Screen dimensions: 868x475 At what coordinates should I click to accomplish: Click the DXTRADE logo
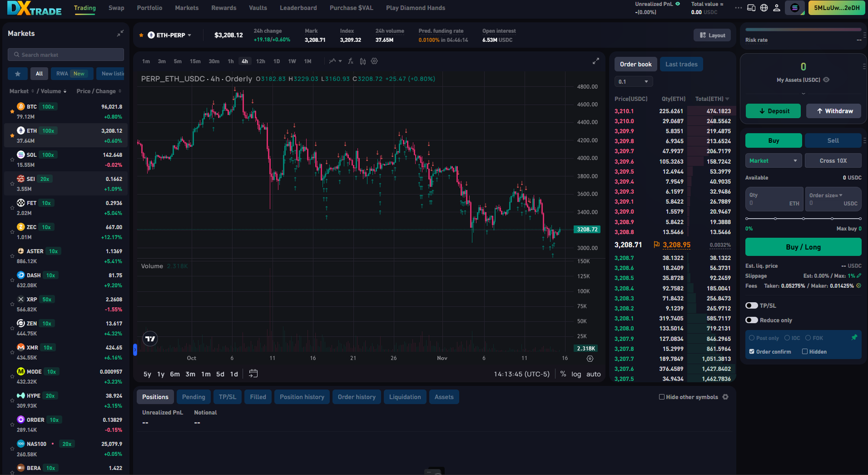[34, 8]
